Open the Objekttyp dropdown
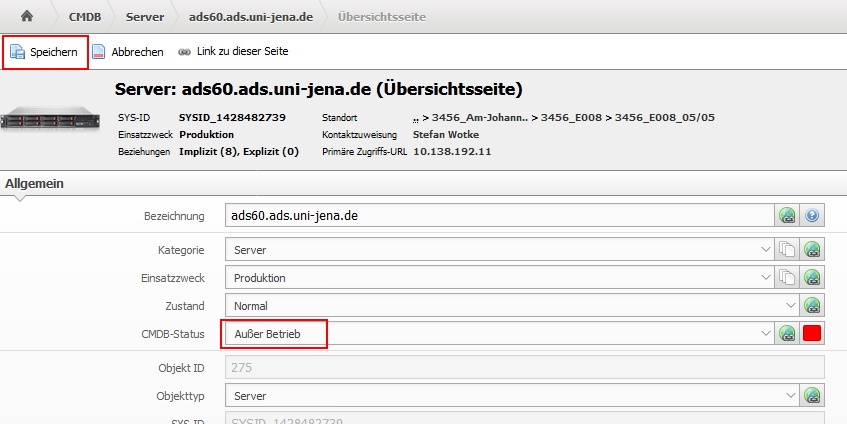The width and height of the screenshot is (847, 424). pos(513,396)
